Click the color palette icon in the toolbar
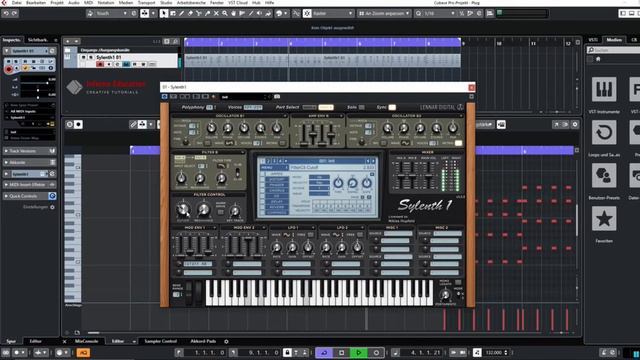 (279, 13)
